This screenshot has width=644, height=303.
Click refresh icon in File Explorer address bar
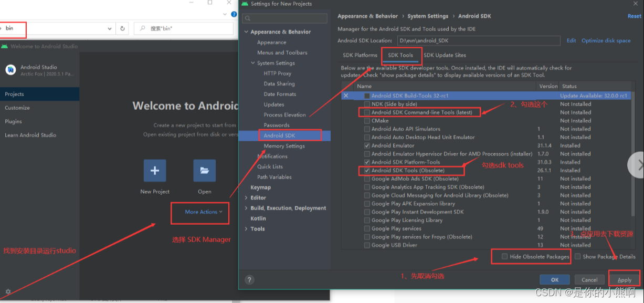click(x=123, y=28)
